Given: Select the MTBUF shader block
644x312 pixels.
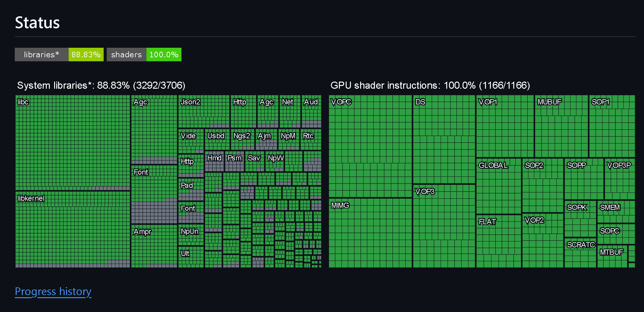Looking at the screenshot, I should point(612,256).
